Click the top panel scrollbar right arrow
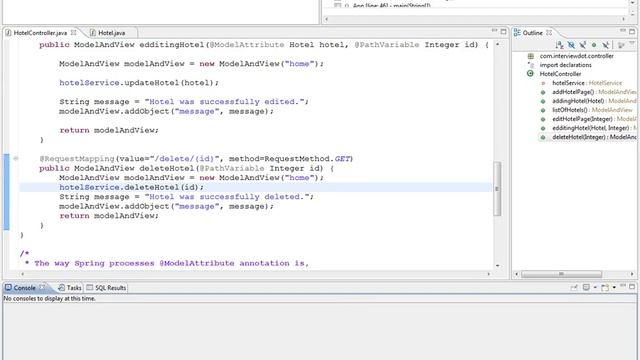 [623, 19]
